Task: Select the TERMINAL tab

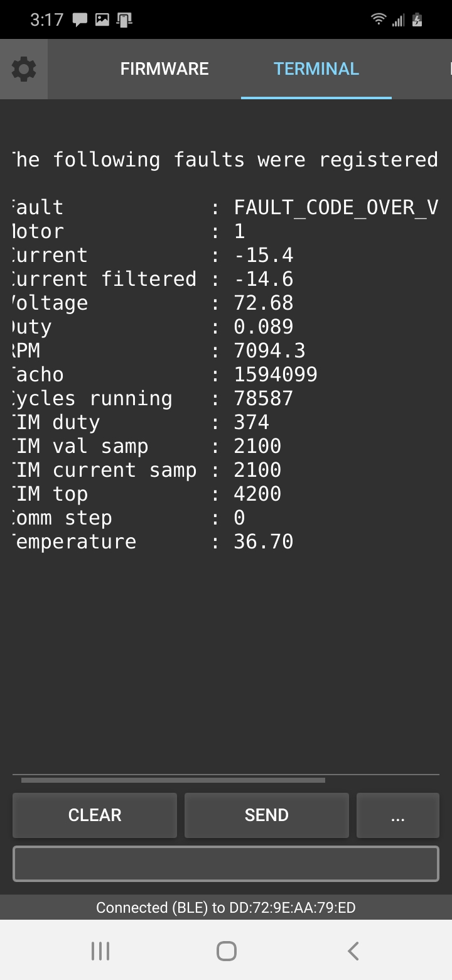Action: click(316, 69)
